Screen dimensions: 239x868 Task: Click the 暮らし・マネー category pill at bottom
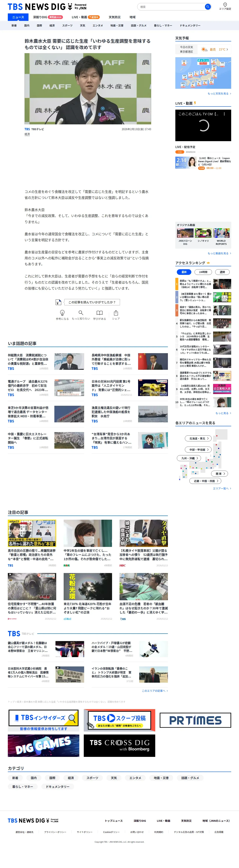23,787
